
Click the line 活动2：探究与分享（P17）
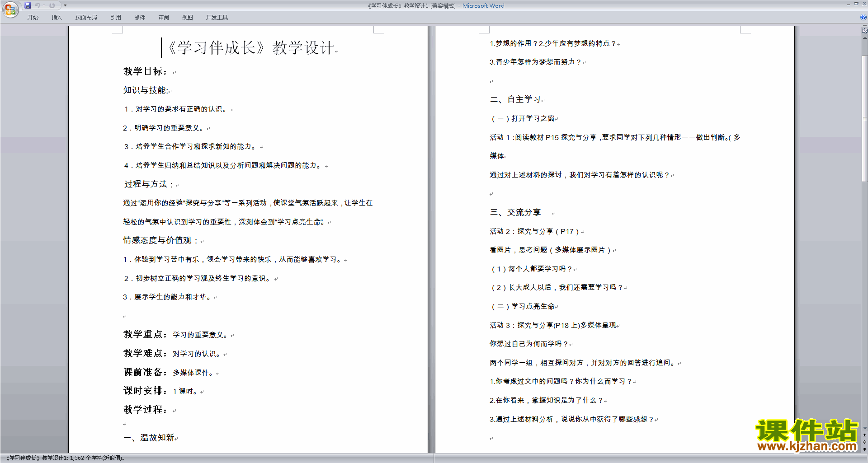[534, 232]
